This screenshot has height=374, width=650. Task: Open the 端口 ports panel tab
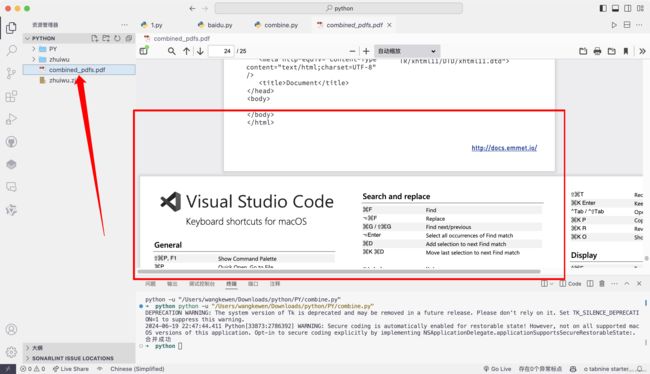pyautogui.click(x=253, y=284)
